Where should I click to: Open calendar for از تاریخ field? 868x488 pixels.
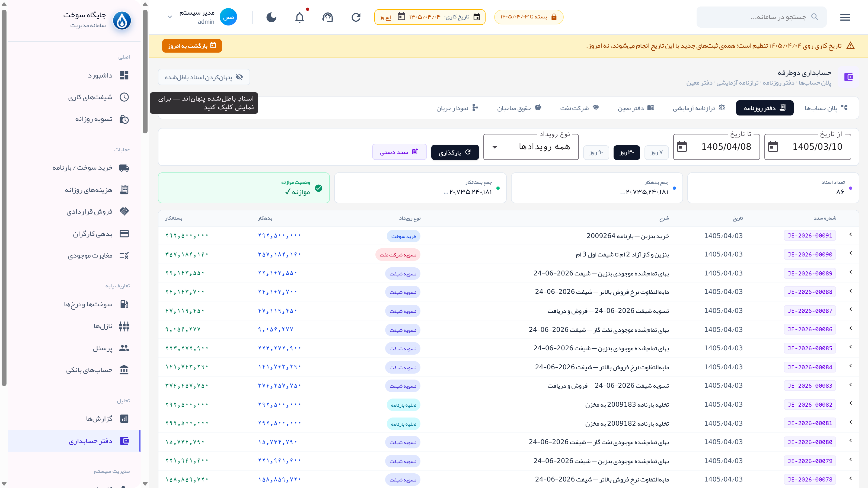(x=773, y=146)
